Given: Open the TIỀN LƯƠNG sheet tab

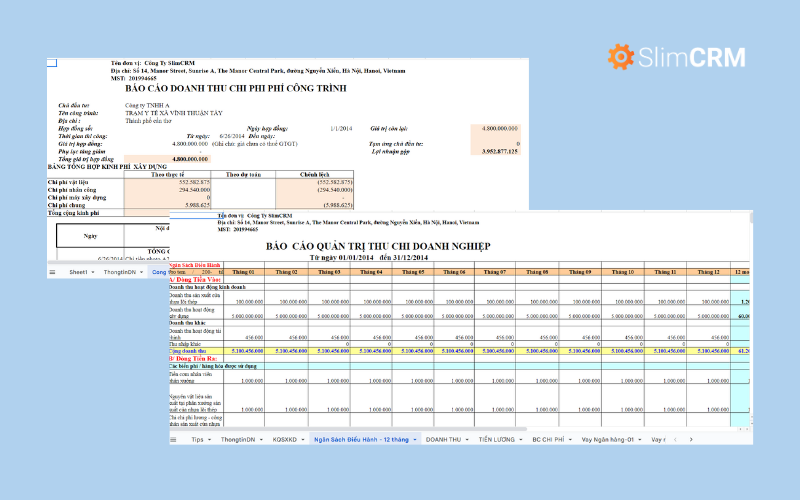Looking at the screenshot, I should 496,439.
